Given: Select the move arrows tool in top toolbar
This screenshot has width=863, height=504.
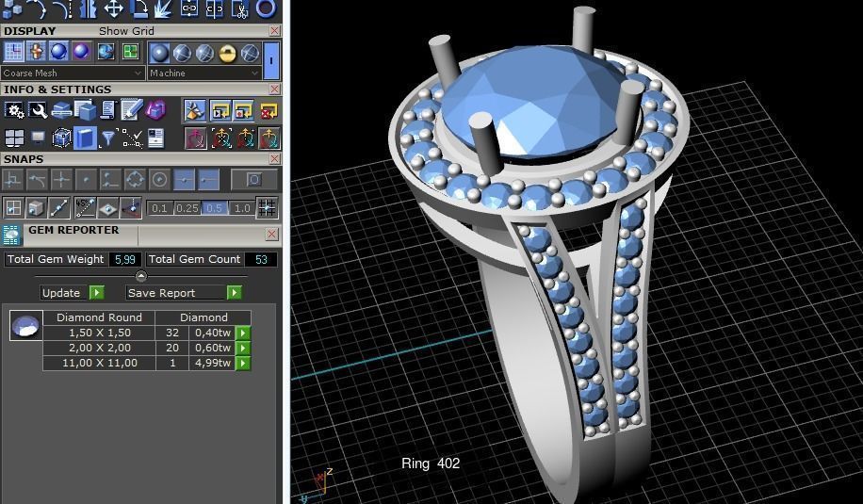Looking at the screenshot, I should tap(113, 8).
